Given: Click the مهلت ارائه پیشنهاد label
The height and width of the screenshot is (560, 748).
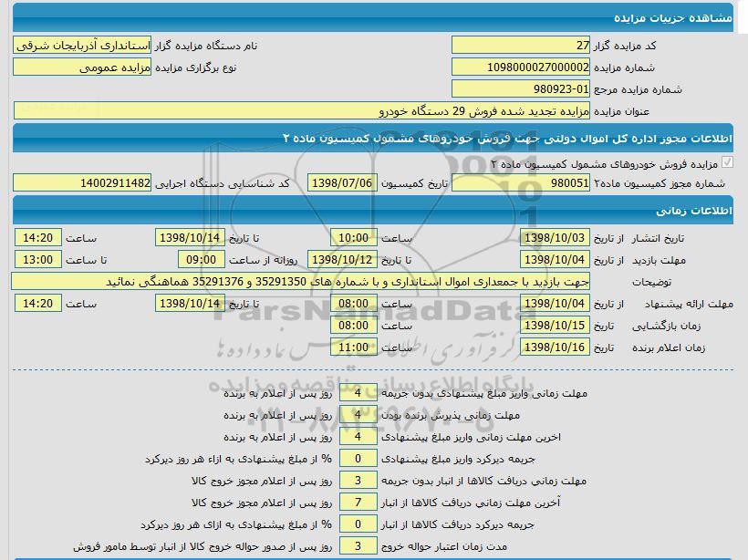Looking at the screenshot, I should point(689,304).
